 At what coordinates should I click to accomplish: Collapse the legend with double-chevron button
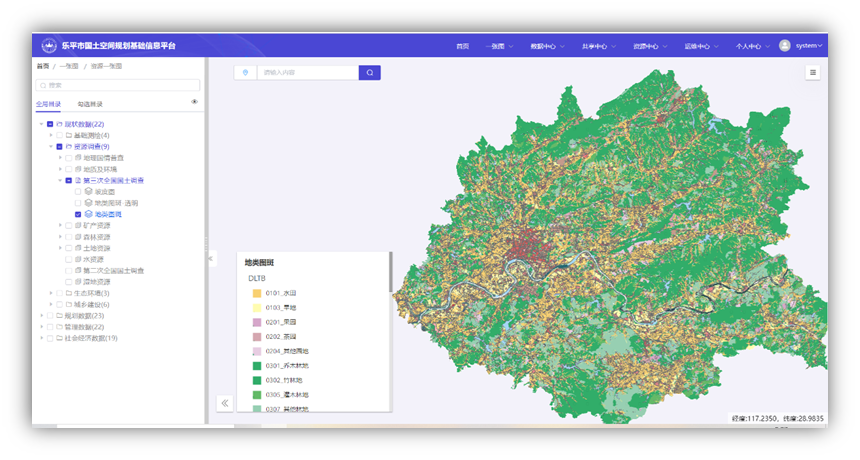click(x=225, y=403)
